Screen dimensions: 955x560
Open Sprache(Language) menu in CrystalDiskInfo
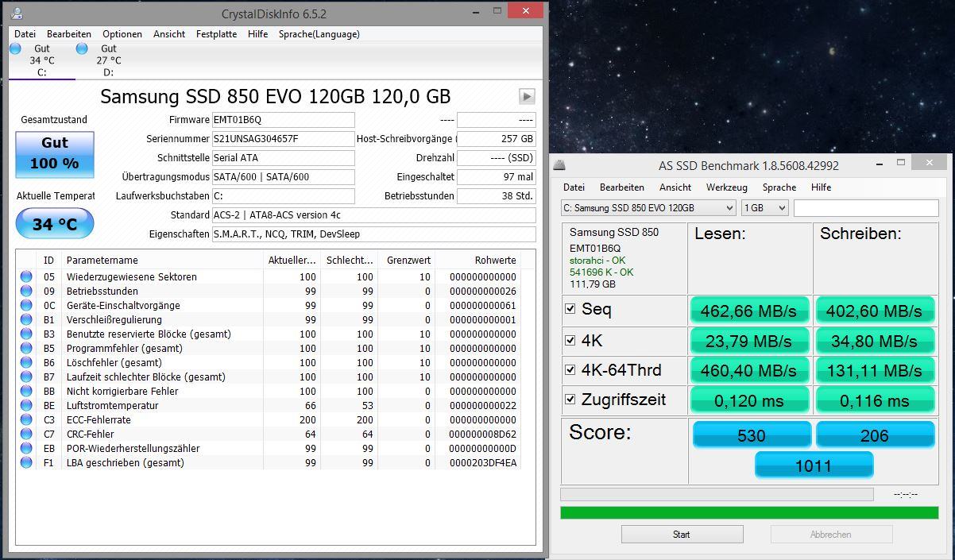(x=319, y=34)
